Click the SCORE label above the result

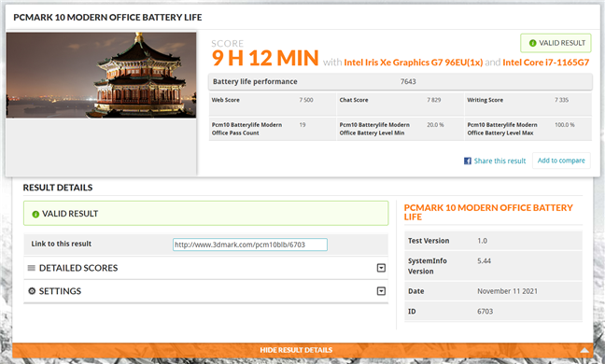click(x=228, y=43)
